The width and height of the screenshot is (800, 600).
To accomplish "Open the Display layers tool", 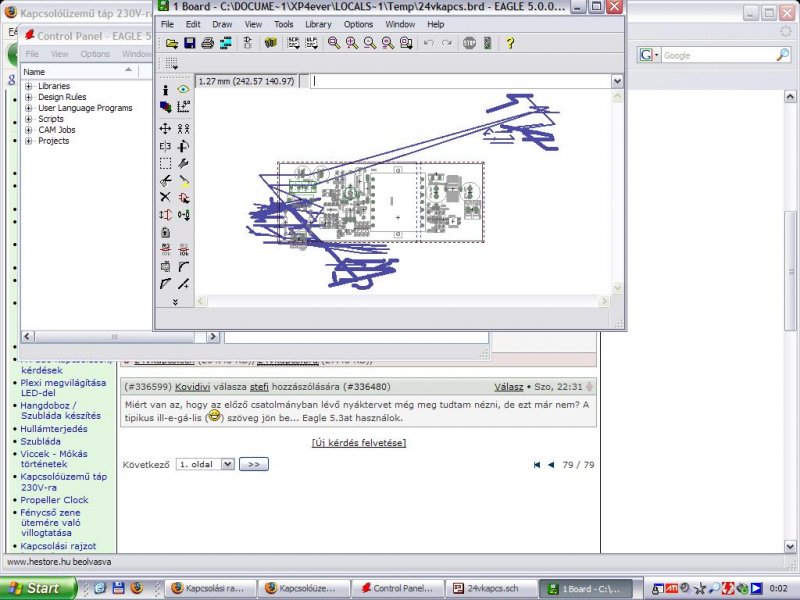I will 165,107.
